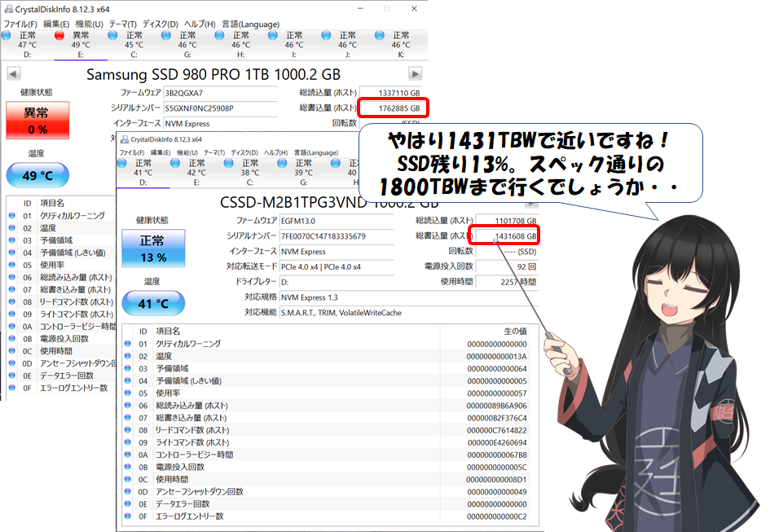Click total host writes 1431608 GB value
The height and width of the screenshot is (532, 770).
click(x=506, y=236)
